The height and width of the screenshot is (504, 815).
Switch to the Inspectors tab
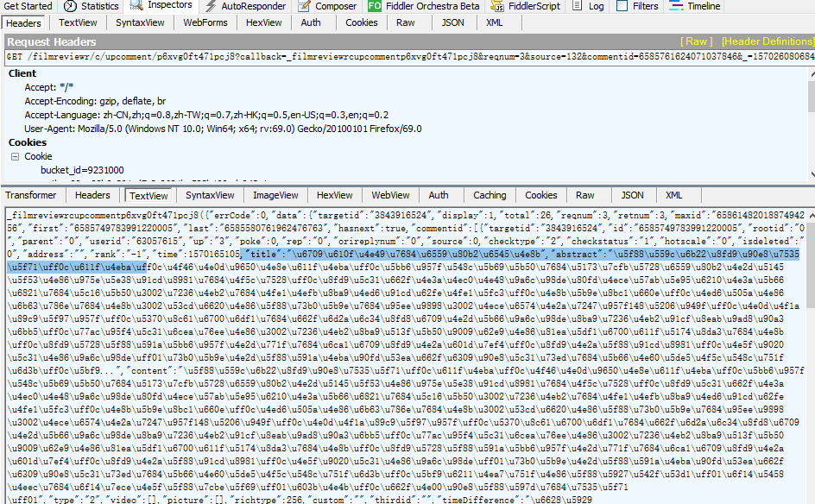pos(169,4)
